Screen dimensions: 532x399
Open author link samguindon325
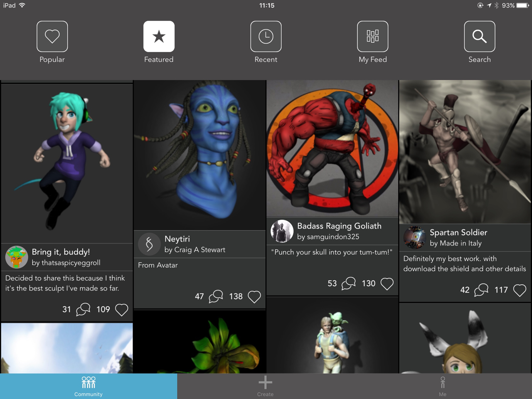tap(328, 237)
